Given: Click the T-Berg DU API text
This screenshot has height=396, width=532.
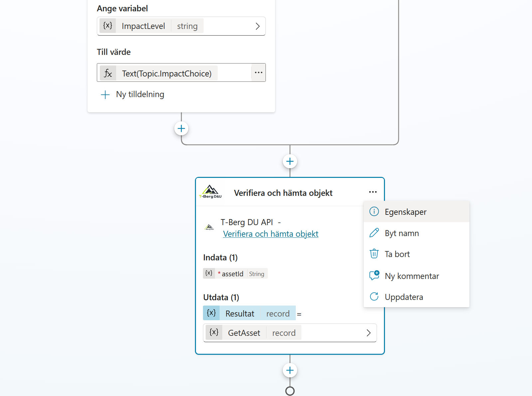Looking at the screenshot, I should 247,222.
